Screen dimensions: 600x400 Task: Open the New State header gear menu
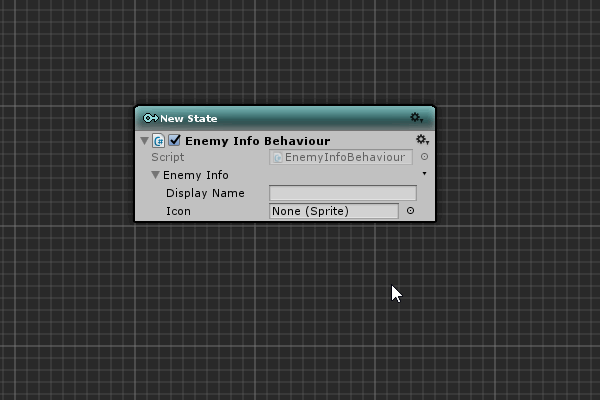click(417, 118)
